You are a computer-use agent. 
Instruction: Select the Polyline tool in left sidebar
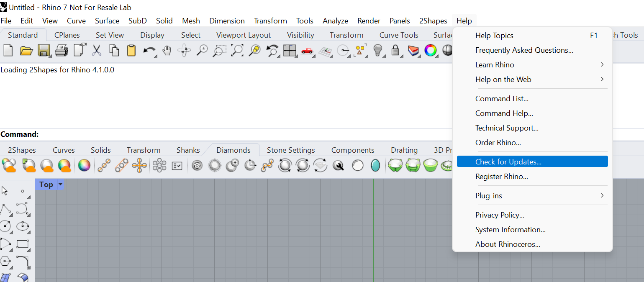5,208
